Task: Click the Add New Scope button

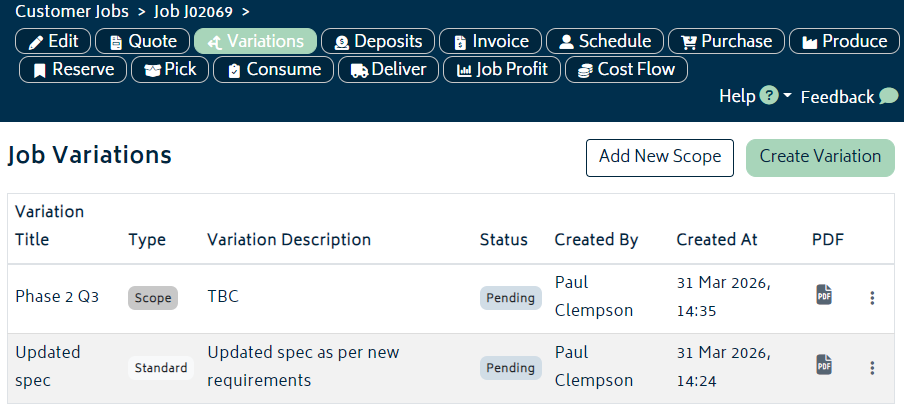Action: tap(659, 157)
